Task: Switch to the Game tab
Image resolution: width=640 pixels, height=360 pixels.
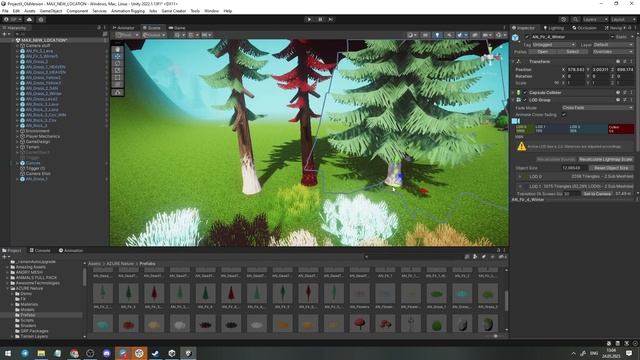Action: click(177, 28)
